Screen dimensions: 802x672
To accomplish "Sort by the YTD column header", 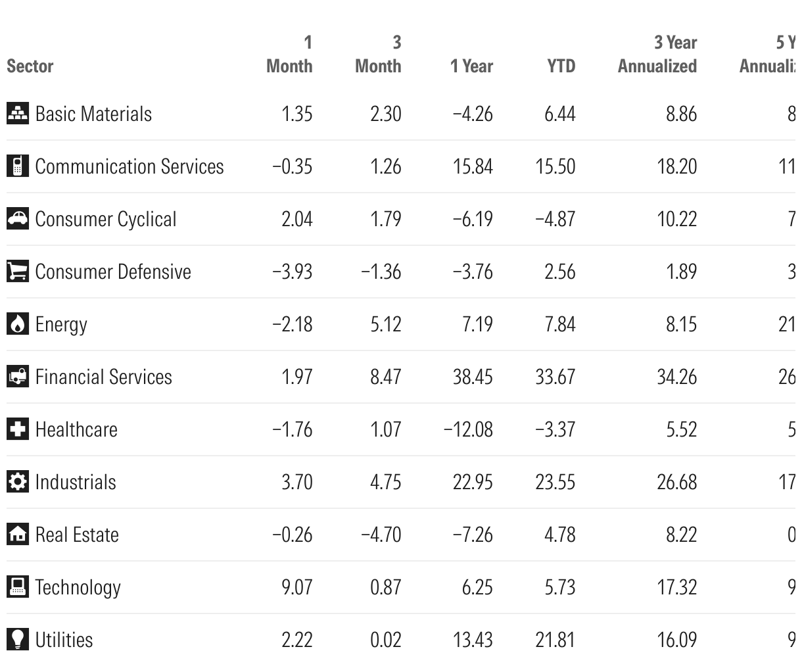I will tap(561, 66).
